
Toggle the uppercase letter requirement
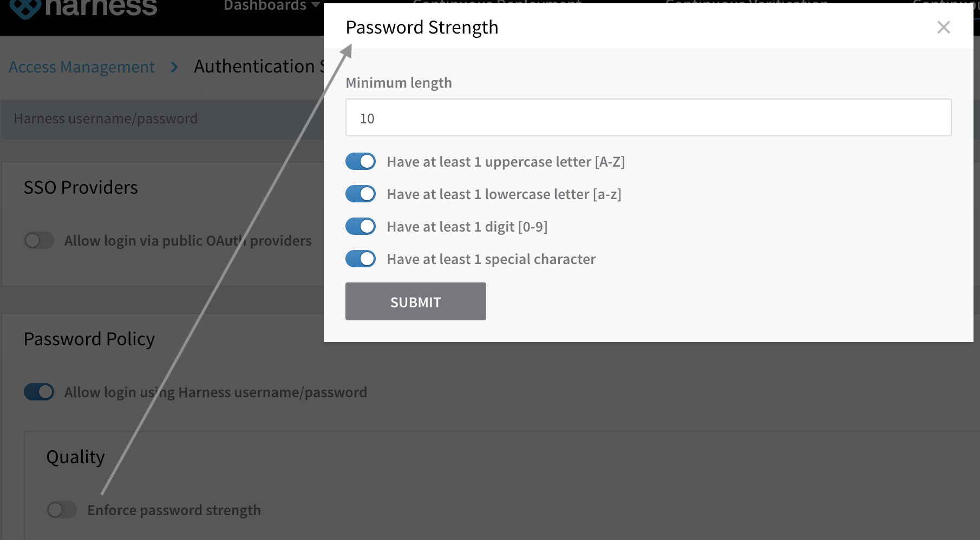361,161
